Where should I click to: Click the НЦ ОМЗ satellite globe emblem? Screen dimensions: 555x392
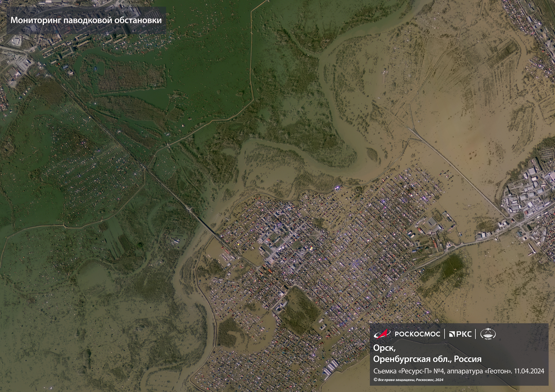[x=488, y=334]
